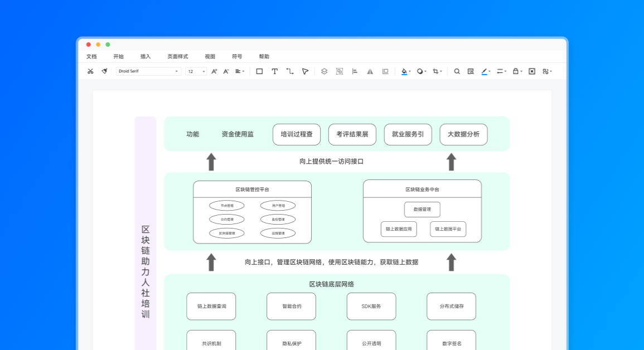Select the 用户管理 ellipse
Screen dimensions: 644x350
[278, 206]
